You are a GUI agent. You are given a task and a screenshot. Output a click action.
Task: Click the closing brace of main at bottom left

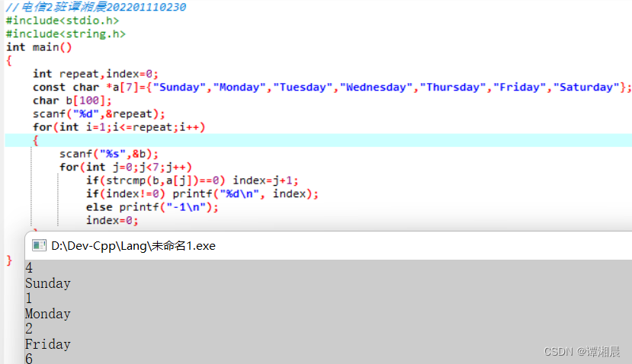[9, 260]
